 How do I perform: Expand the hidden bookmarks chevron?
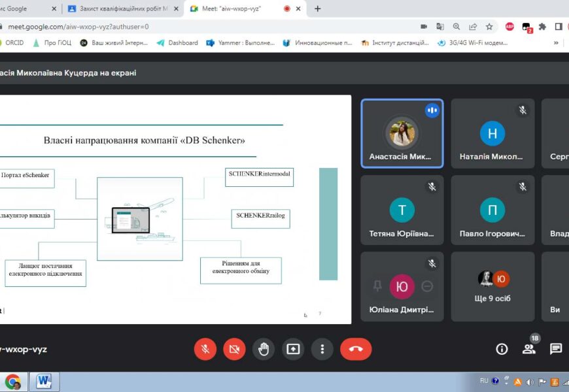[x=556, y=42]
